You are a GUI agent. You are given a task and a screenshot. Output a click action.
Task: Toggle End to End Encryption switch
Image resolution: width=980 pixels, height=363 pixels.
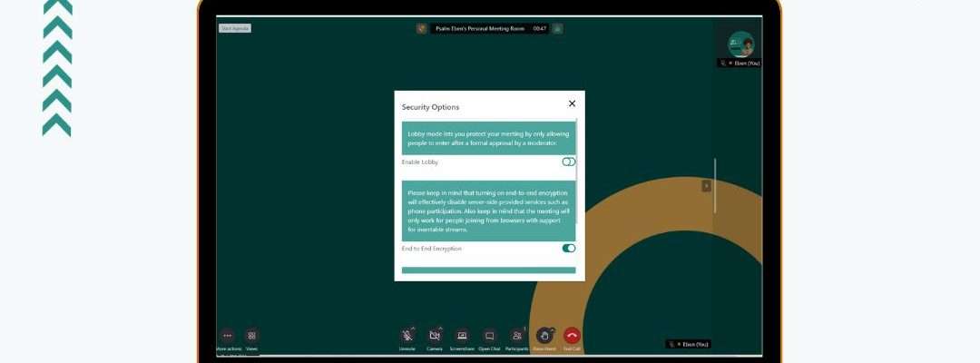point(569,248)
